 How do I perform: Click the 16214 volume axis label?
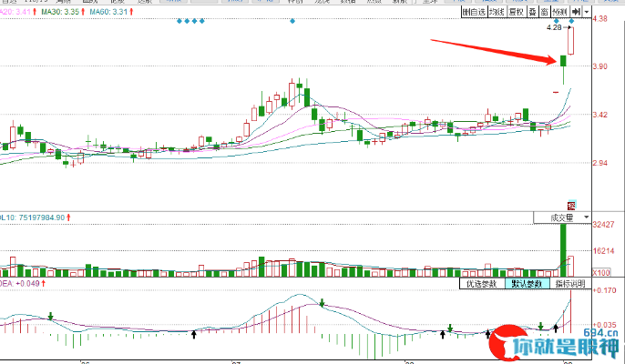603,251
